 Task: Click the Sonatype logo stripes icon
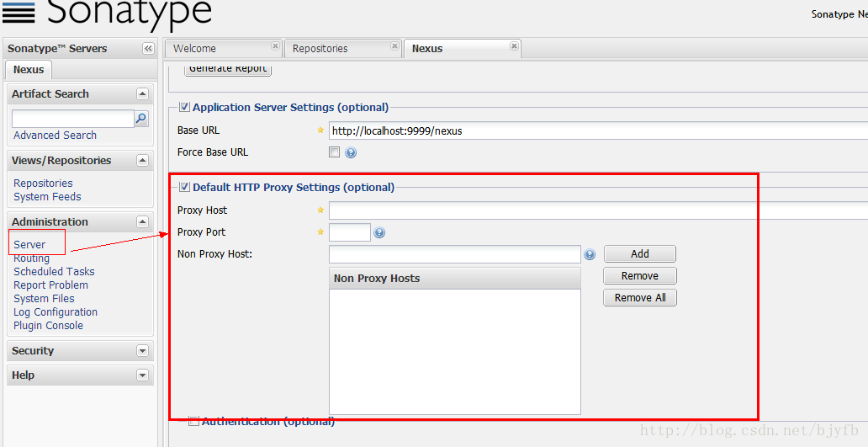point(19,12)
